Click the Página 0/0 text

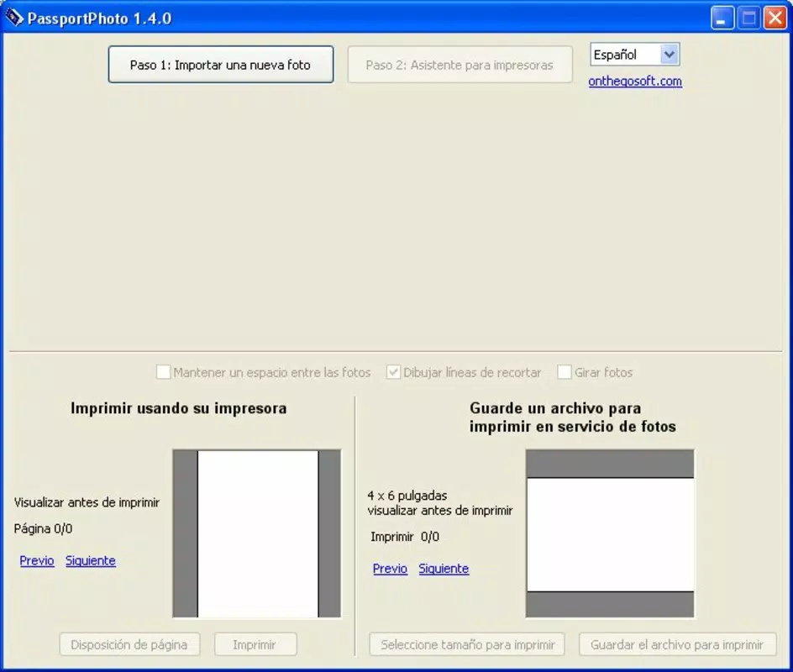(43, 529)
